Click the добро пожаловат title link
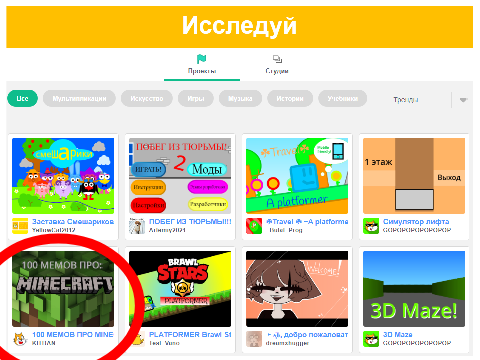This screenshot has height=360, width=480. [307, 335]
